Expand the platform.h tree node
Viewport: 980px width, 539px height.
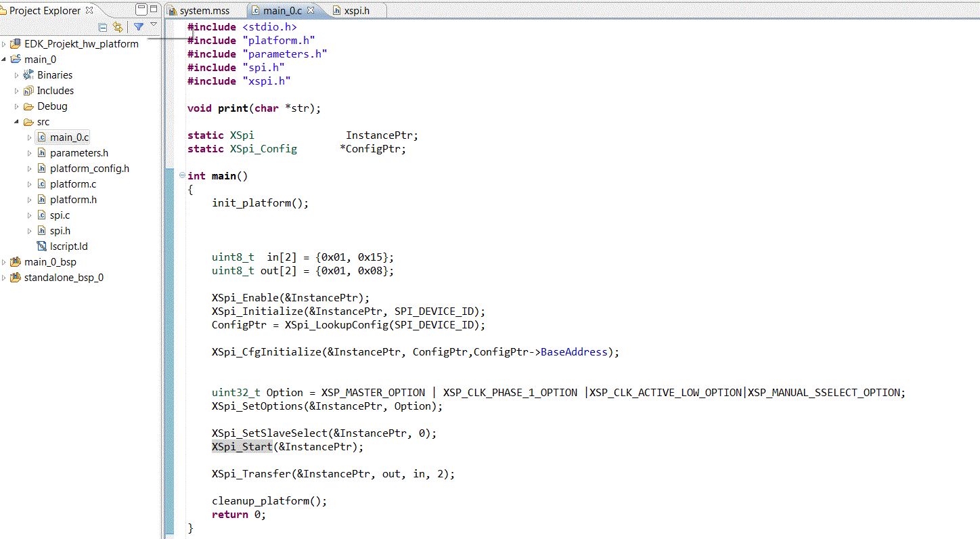[x=29, y=200]
